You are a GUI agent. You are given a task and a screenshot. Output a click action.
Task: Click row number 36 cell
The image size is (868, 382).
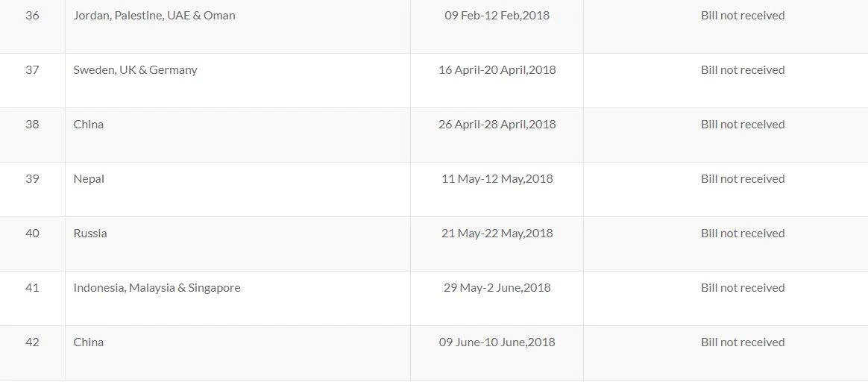(x=32, y=15)
